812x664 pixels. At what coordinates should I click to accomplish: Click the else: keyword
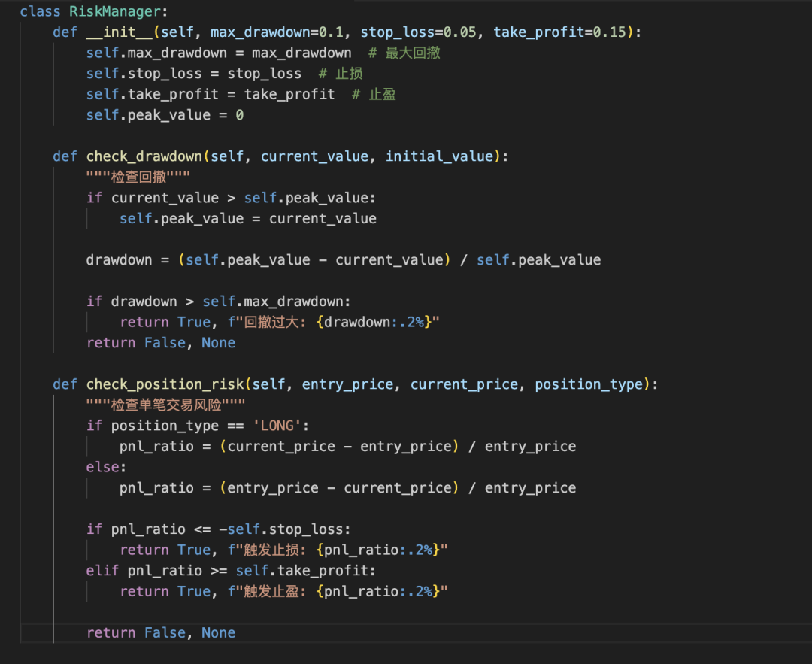106,467
